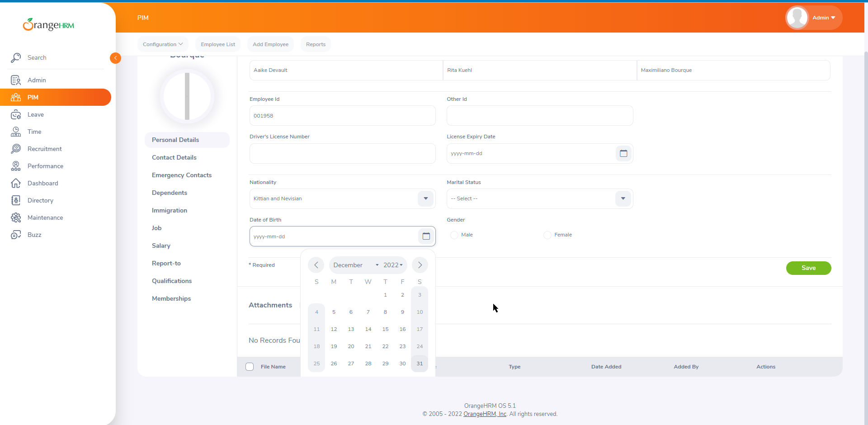
Task: Select the Male gender radio button
Action: pyautogui.click(x=454, y=235)
